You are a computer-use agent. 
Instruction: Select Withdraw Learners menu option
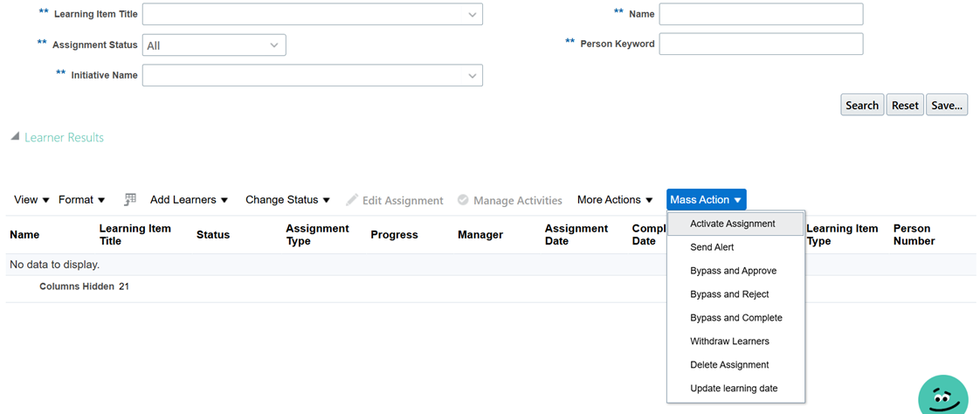coord(729,342)
